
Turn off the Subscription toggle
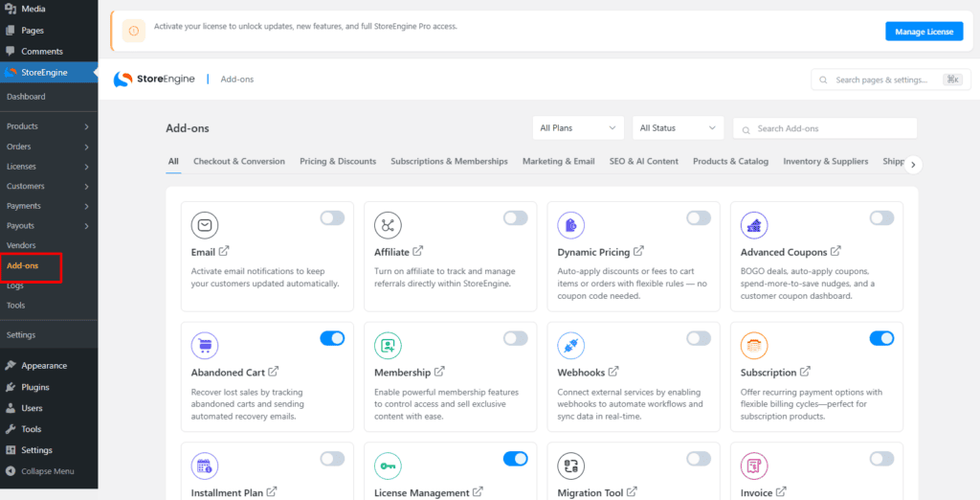coord(881,338)
